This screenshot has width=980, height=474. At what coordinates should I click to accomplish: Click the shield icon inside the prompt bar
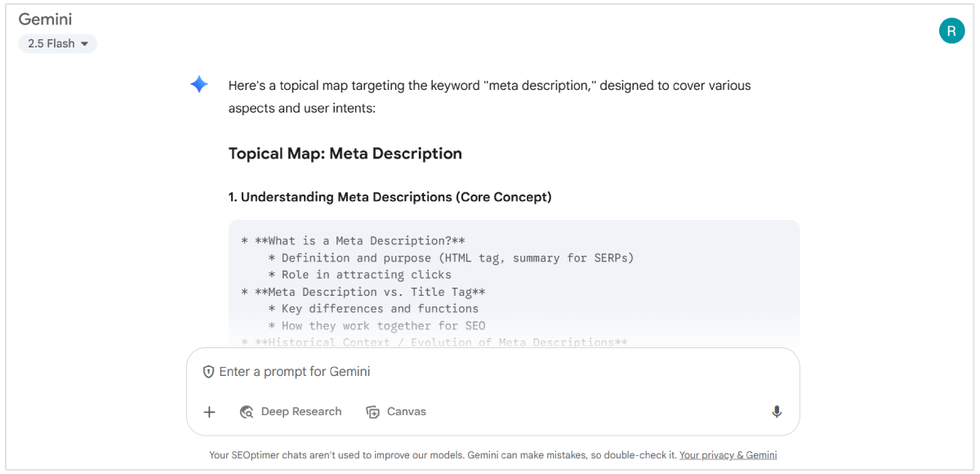[210, 371]
